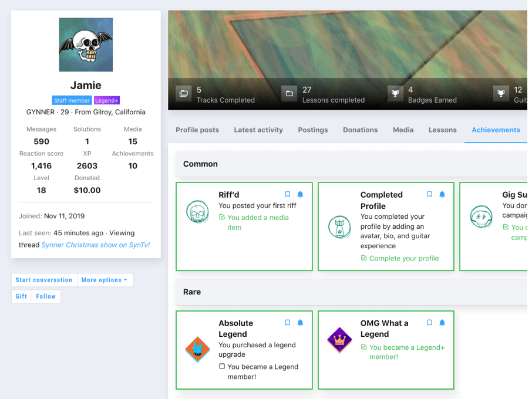The height and width of the screenshot is (399, 532).
Task: Click the Completed Profile badge icon
Action: pos(339,228)
